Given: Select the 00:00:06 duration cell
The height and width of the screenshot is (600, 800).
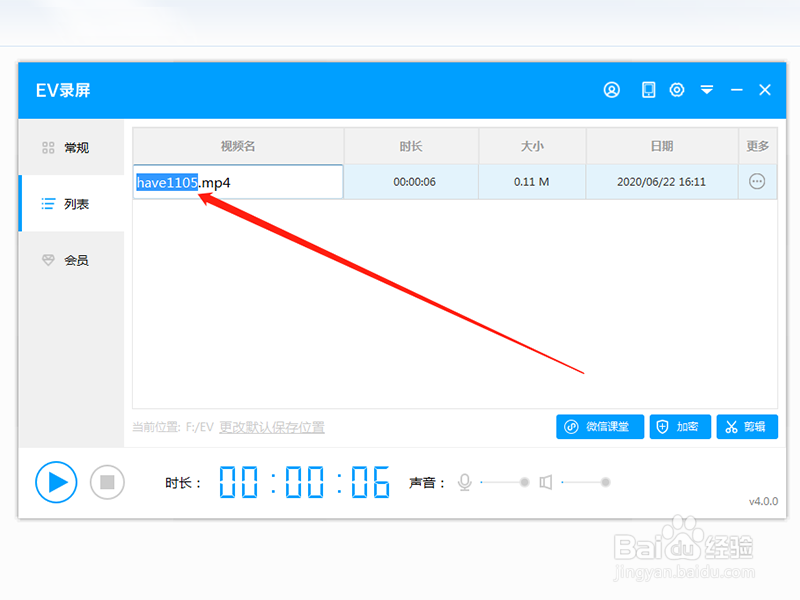Looking at the screenshot, I should click(411, 182).
